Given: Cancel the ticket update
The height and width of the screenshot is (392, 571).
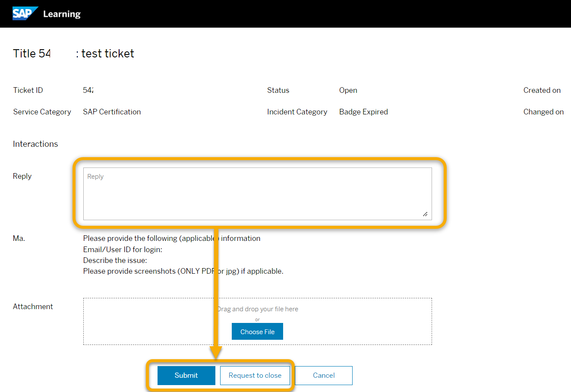Looking at the screenshot, I should [323, 375].
